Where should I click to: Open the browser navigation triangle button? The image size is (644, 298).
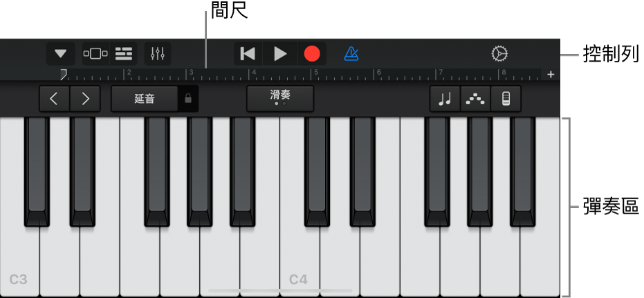(x=61, y=54)
